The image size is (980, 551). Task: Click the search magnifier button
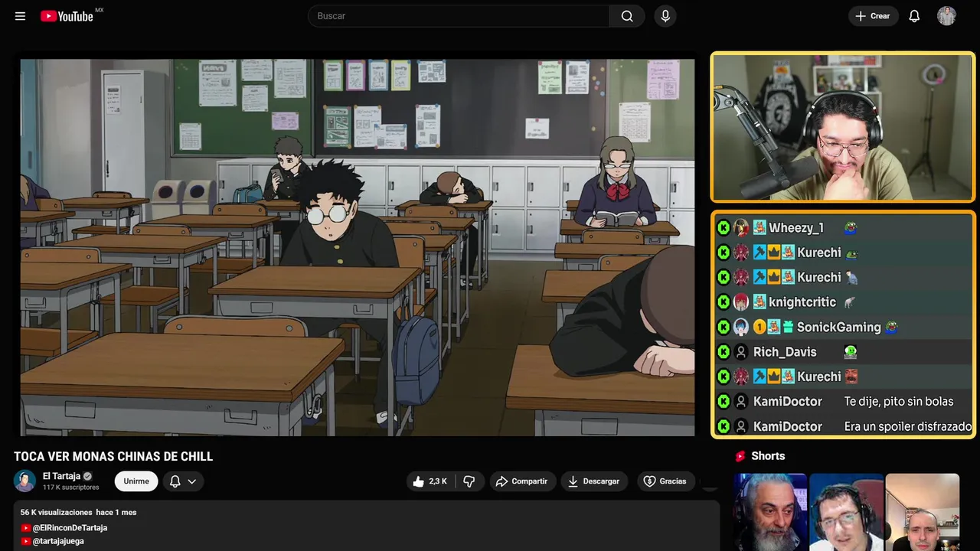(627, 16)
